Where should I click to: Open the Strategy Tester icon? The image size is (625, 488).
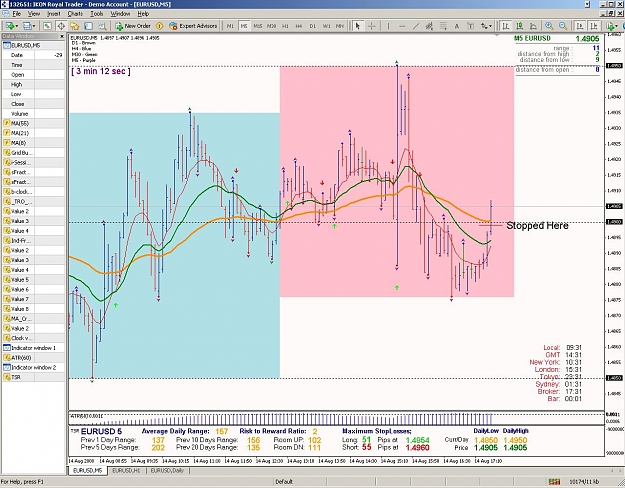102,26
